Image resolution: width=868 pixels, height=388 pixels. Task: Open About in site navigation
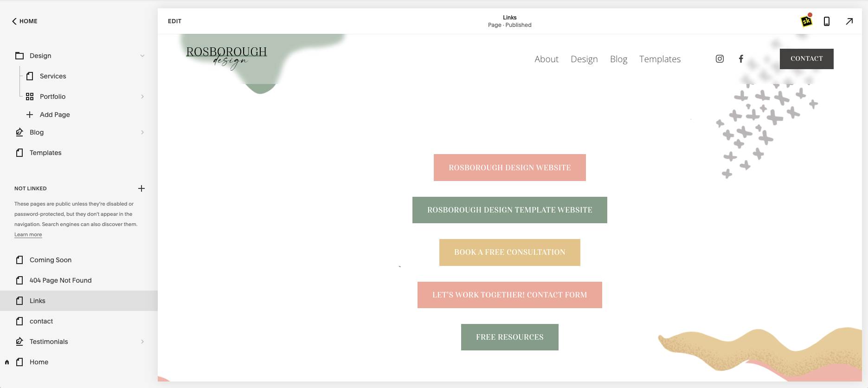click(x=547, y=59)
